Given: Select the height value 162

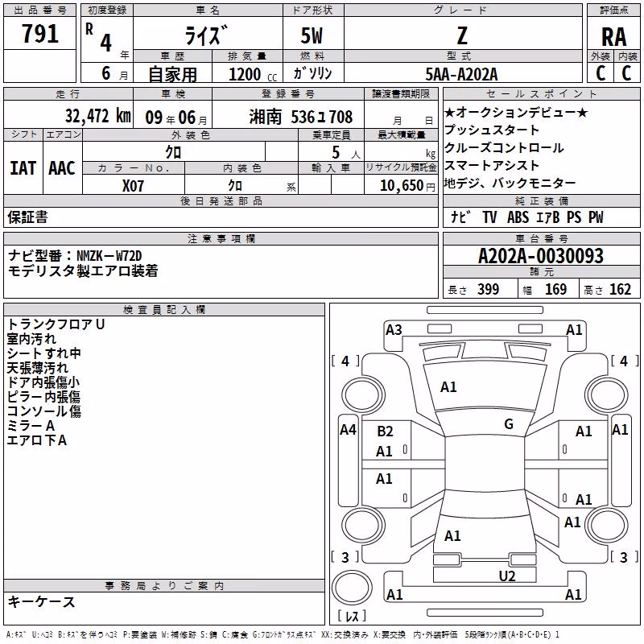Looking at the screenshot, I should point(620,289).
